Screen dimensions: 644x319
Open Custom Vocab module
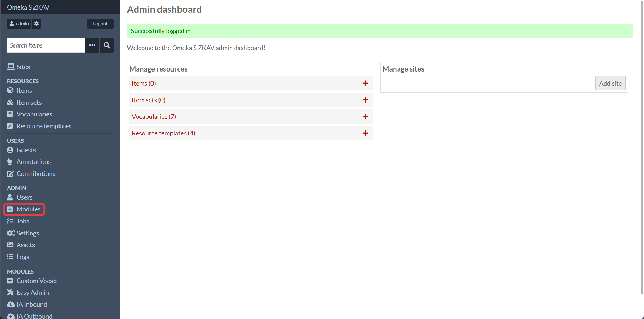pos(37,281)
